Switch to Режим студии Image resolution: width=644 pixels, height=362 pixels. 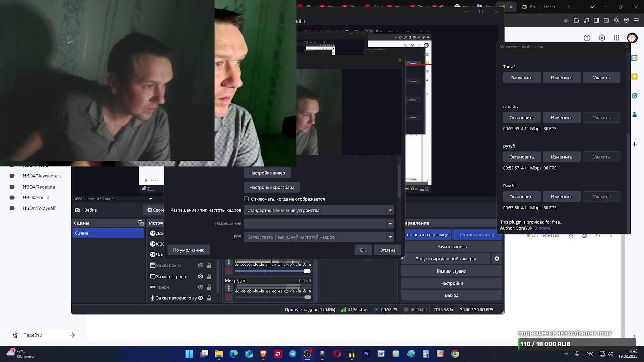pos(452,271)
